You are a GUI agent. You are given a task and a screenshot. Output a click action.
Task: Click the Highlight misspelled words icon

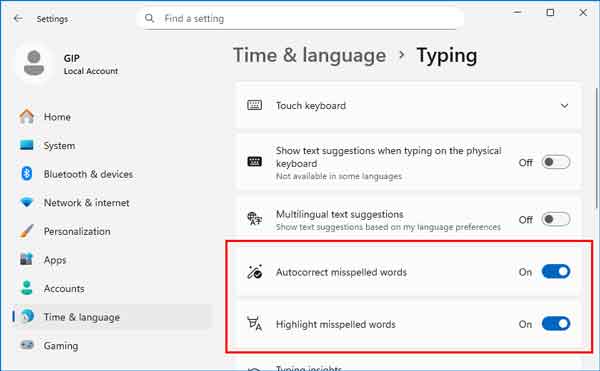coord(254,324)
